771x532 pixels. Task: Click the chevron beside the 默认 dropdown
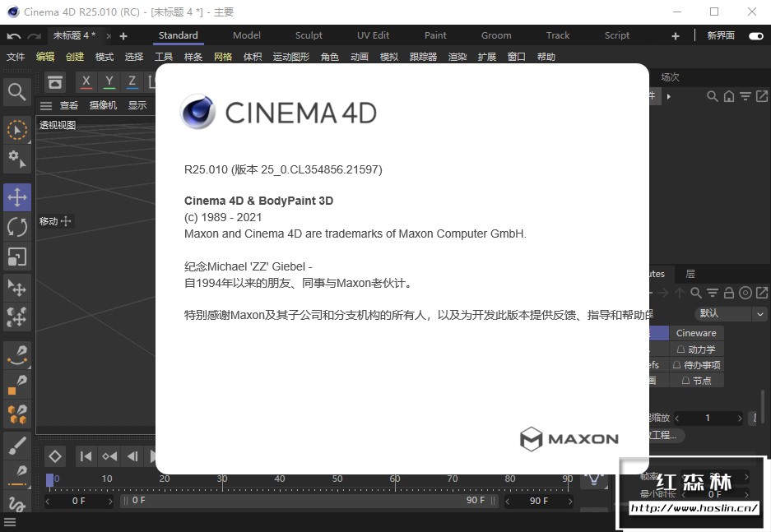tap(759, 314)
